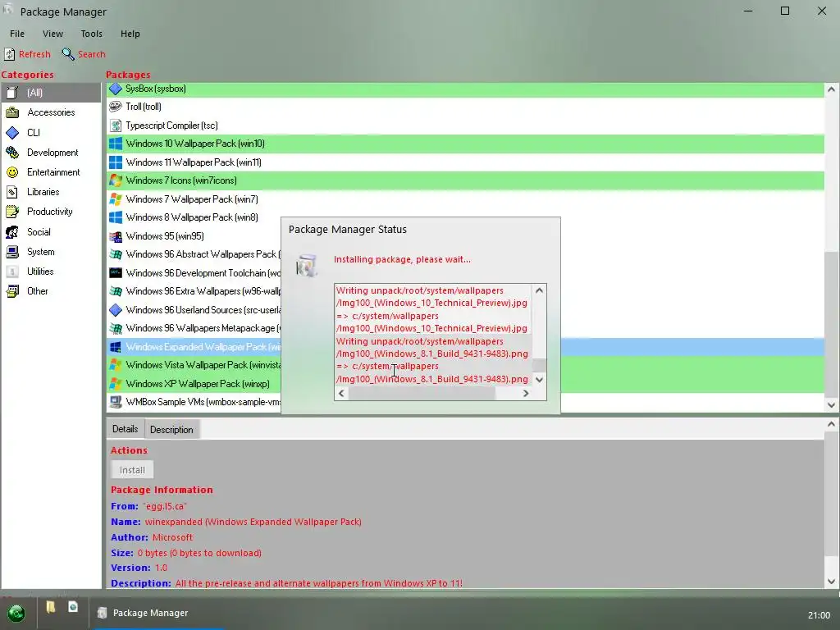Click the down arrow of packages list scrollbar

[x=832, y=405]
